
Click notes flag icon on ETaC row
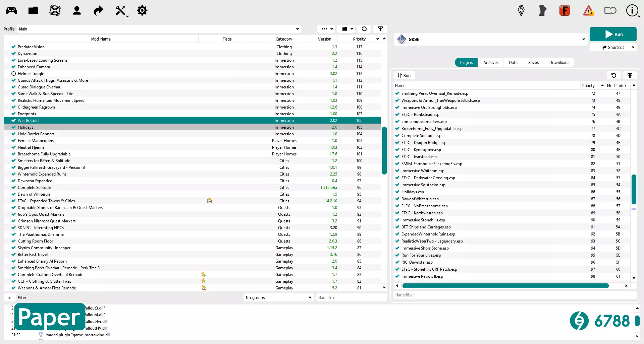[x=210, y=201]
